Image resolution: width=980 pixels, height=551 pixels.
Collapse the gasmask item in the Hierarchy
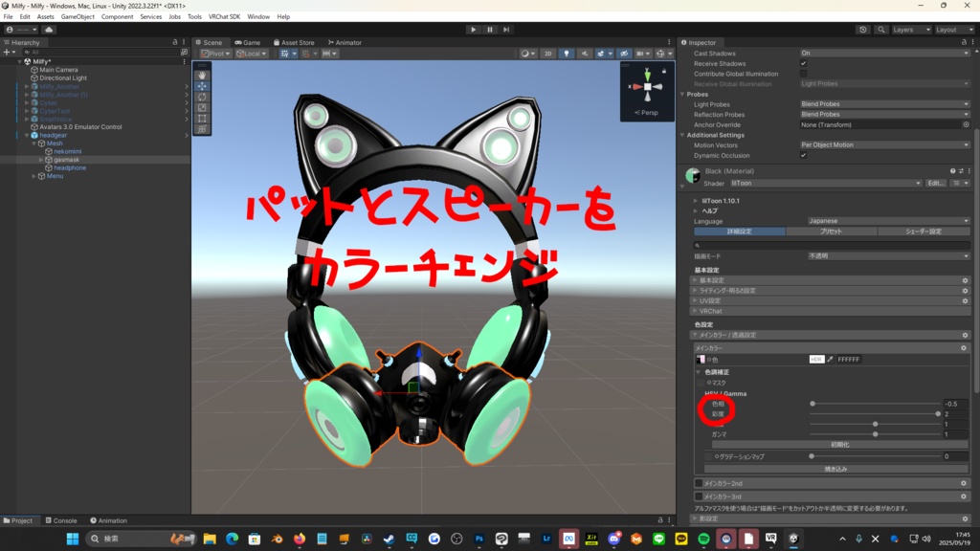click(x=40, y=160)
